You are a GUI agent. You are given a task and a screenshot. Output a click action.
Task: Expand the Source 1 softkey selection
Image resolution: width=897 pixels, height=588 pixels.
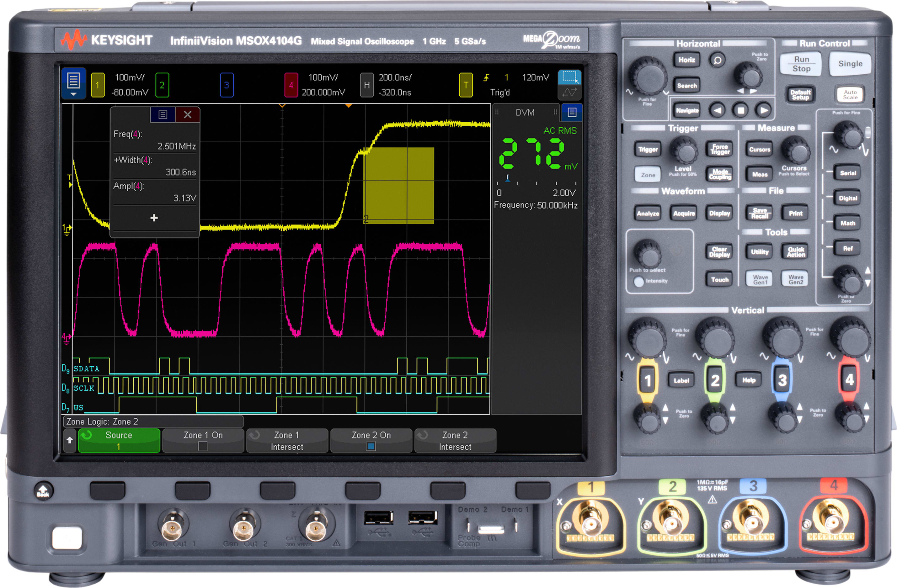[x=119, y=440]
